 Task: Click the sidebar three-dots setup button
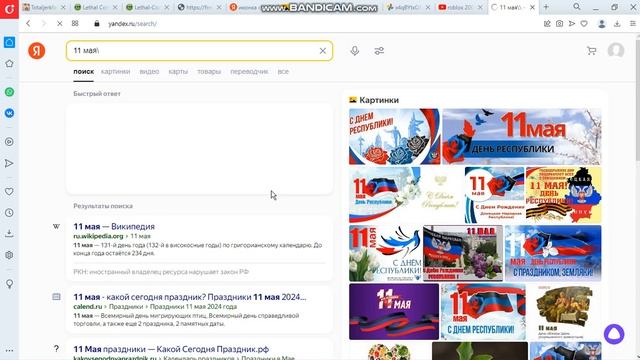9,350
